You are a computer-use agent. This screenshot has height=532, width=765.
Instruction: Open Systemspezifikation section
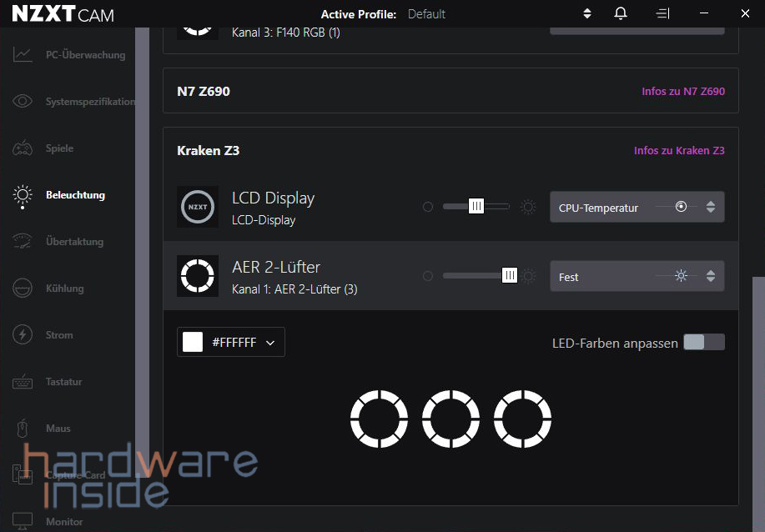[x=90, y=102]
